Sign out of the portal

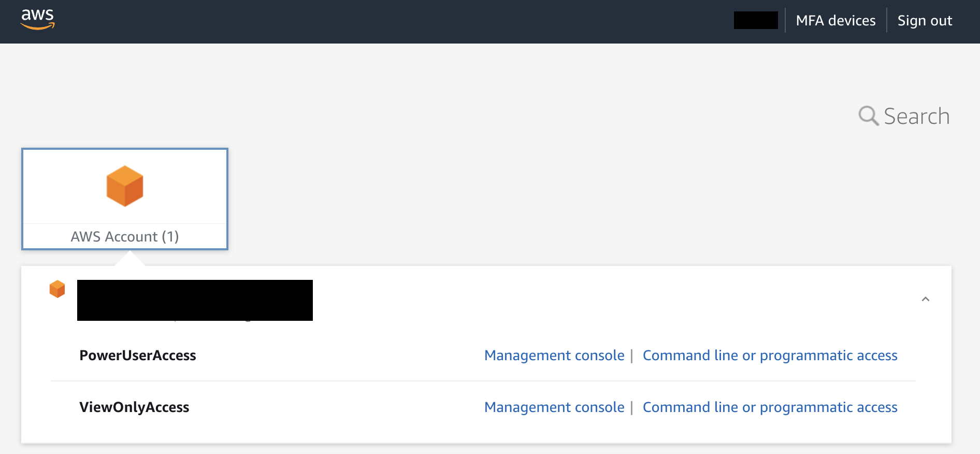point(925,21)
